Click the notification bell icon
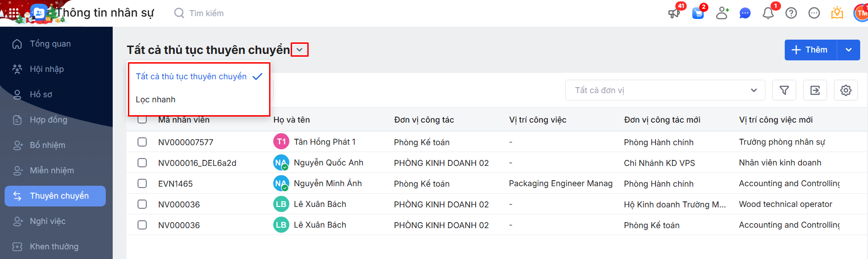The image size is (868, 259). tap(768, 13)
